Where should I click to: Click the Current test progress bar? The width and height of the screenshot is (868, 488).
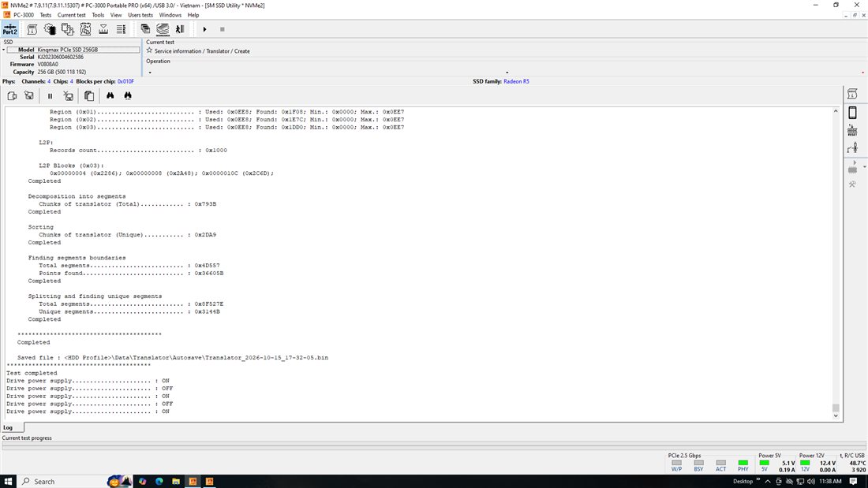pos(434,445)
